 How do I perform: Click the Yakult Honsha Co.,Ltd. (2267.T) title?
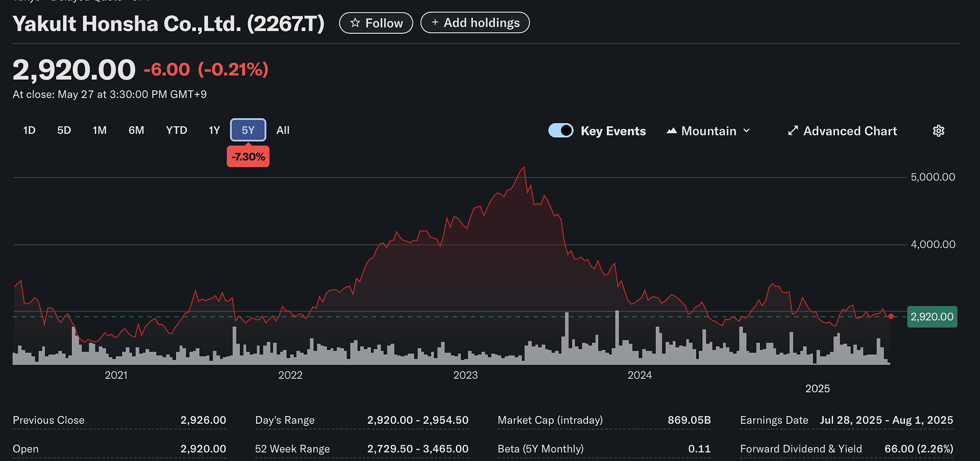168,23
